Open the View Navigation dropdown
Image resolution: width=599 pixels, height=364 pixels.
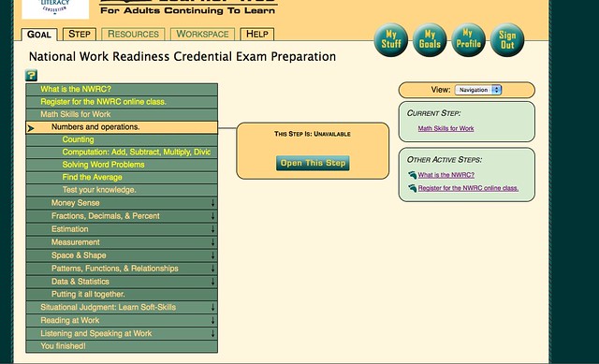click(x=478, y=90)
